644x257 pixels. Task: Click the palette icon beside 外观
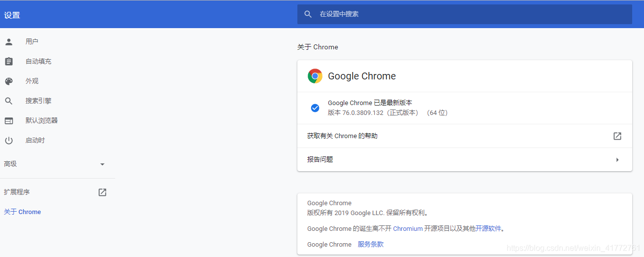[9, 81]
